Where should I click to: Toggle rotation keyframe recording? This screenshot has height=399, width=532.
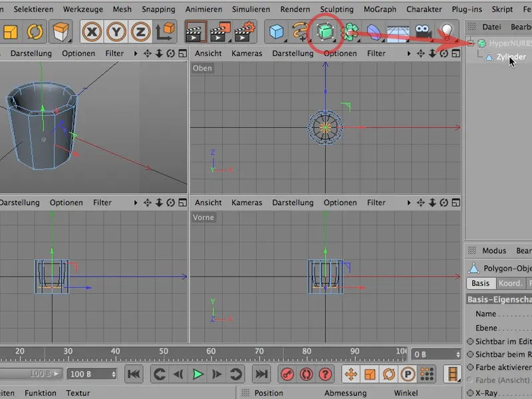coord(389,374)
